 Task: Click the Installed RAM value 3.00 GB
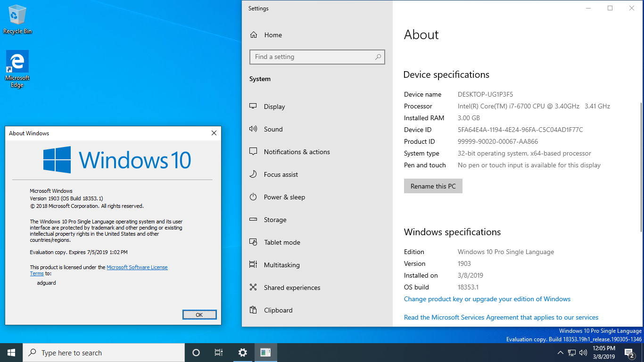(469, 118)
